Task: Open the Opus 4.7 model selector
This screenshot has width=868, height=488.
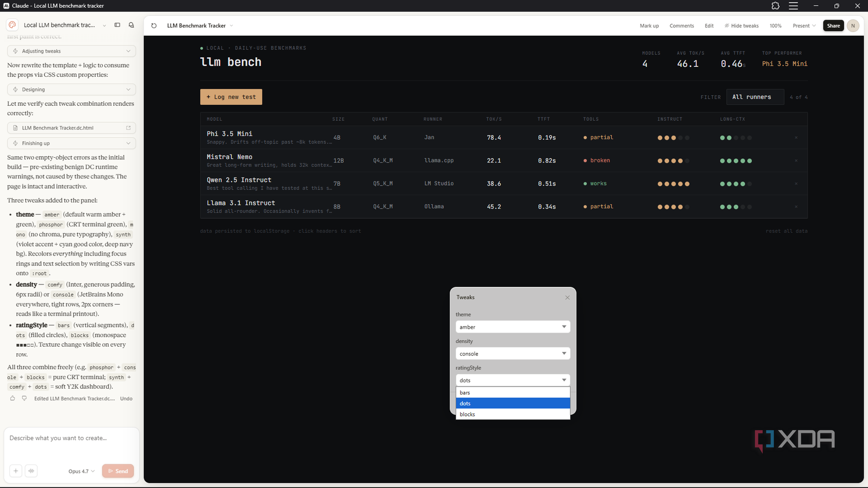Action: tap(82, 471)
